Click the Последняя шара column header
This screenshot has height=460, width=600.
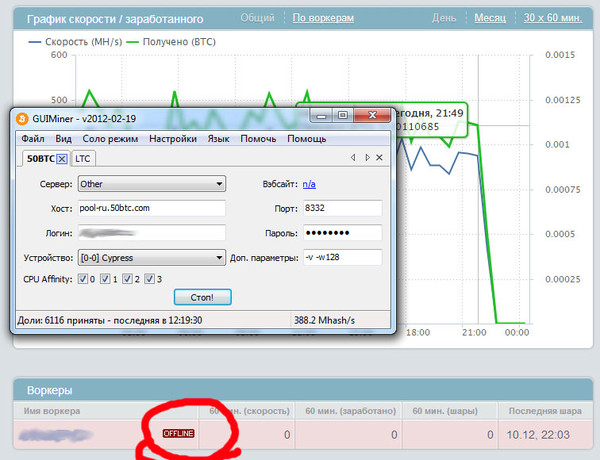pyautogui.click(x=545, y=411)
